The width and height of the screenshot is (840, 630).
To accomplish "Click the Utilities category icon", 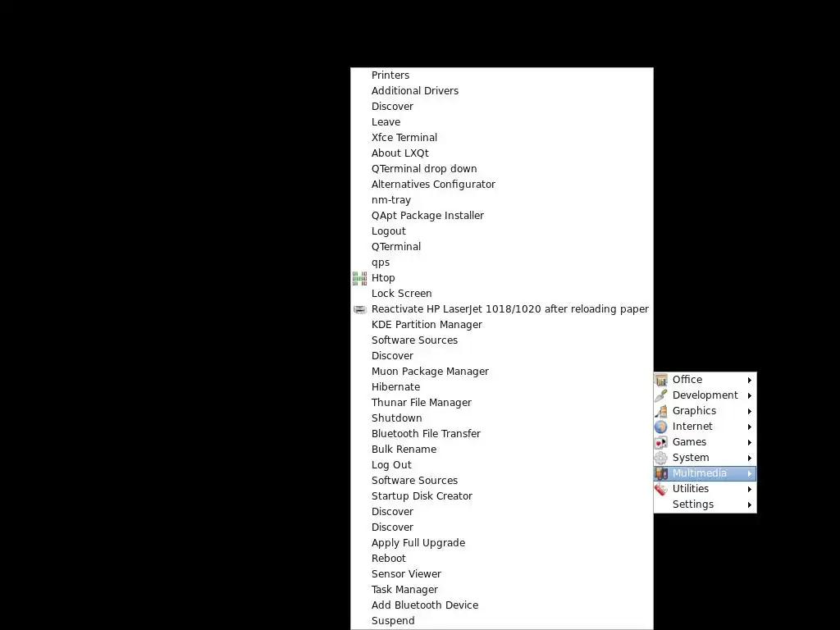I will [x=661, y=489].
